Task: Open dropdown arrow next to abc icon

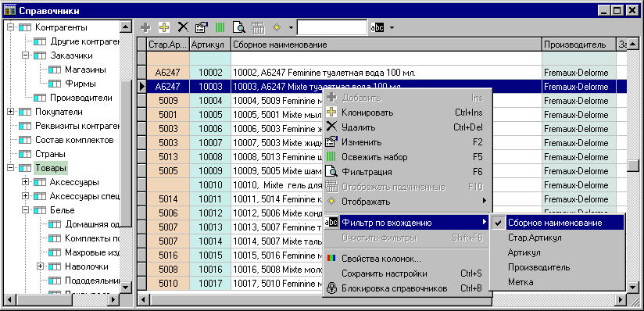Action: [392, 28]
